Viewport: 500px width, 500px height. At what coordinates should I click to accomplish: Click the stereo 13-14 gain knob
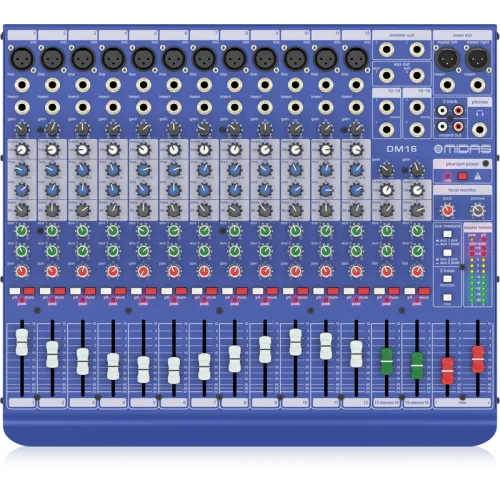[x=386, y=170]
